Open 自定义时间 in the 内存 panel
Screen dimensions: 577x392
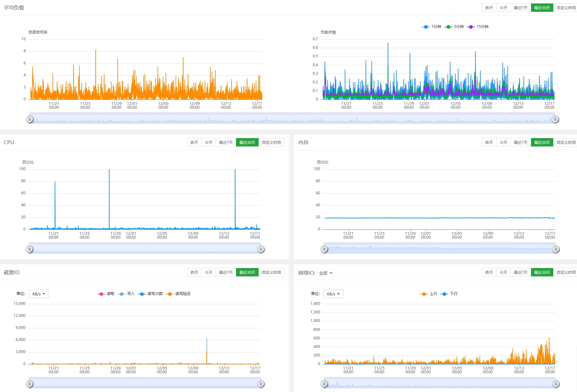(566, 142)
